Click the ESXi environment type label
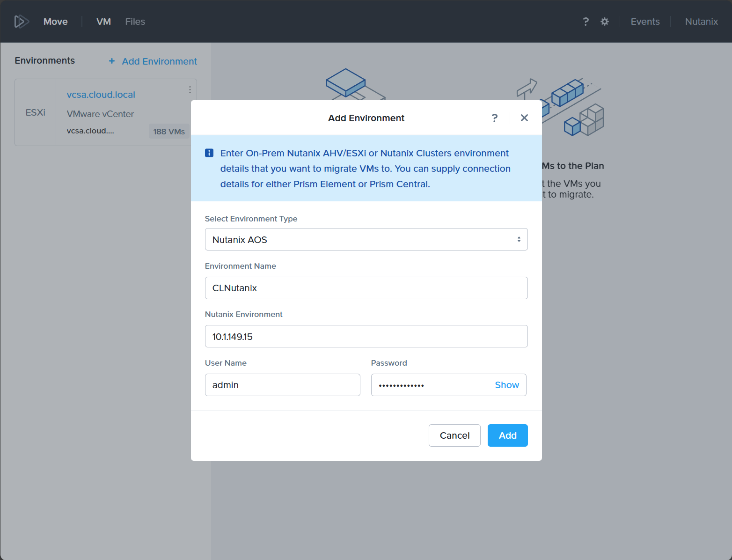The height and width of the screenshot is (560, 732). click(x=36, y=112)
